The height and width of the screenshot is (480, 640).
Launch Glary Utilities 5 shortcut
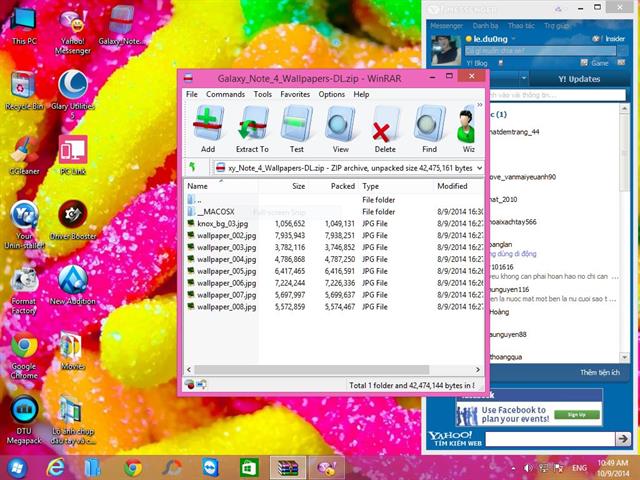click(73, 95)
